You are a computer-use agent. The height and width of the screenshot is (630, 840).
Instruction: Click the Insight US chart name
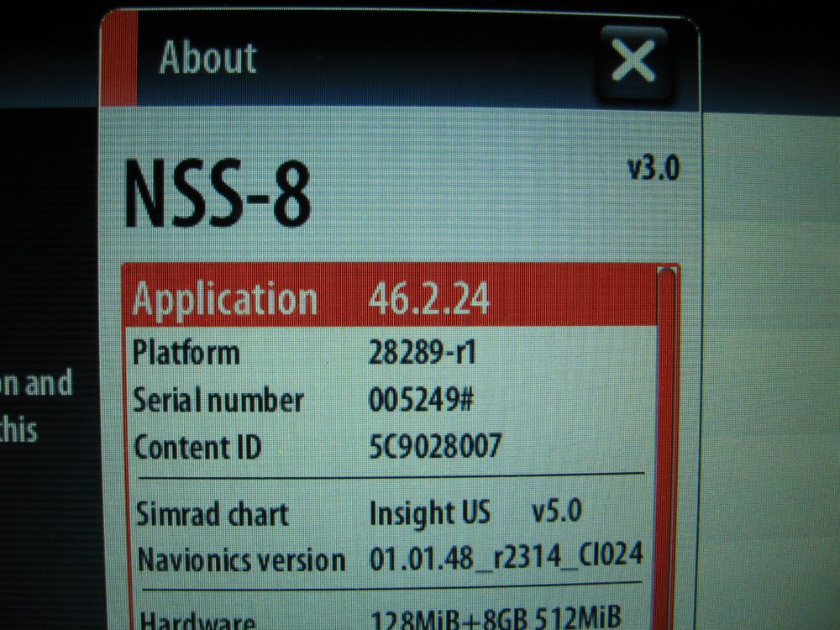(x=429, y=512)
